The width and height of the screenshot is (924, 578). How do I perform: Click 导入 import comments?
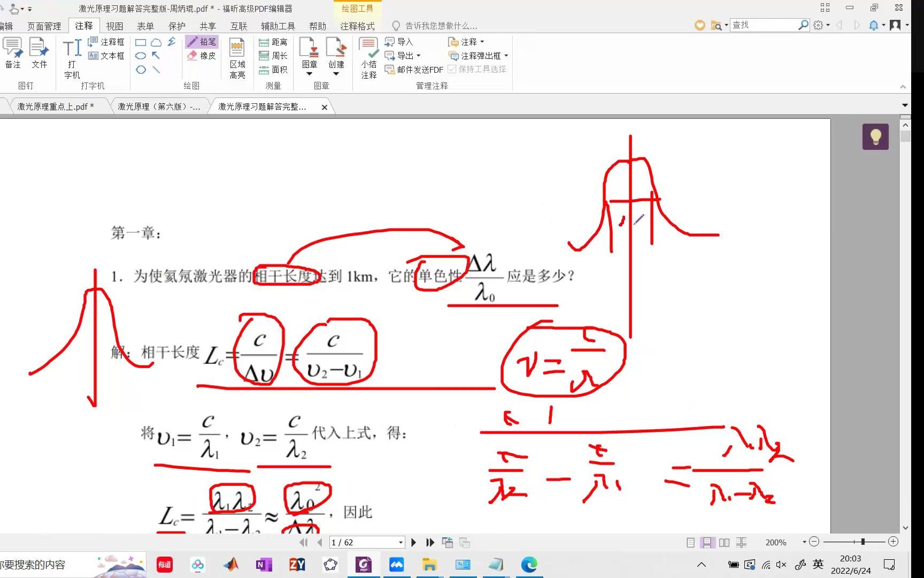(x=399, y=42)
